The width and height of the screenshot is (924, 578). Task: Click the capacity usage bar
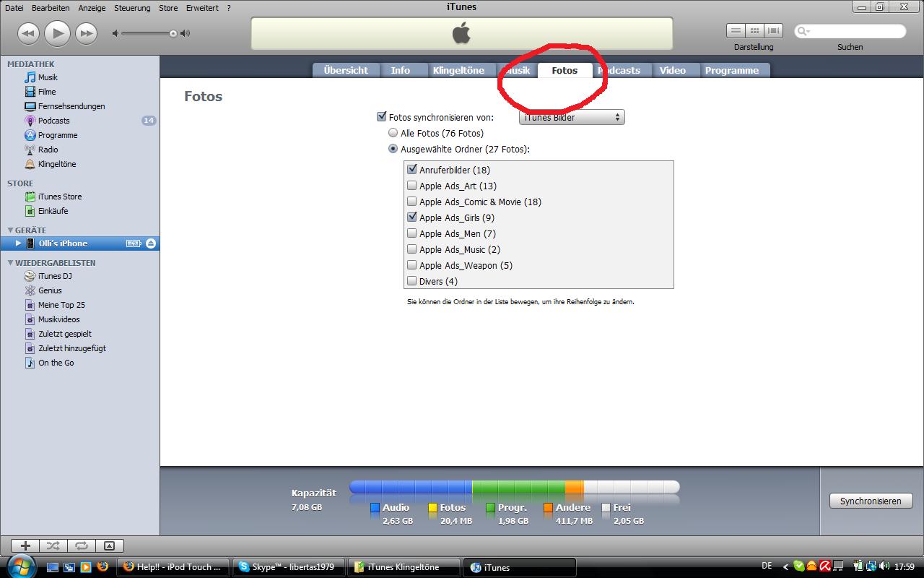514,488
